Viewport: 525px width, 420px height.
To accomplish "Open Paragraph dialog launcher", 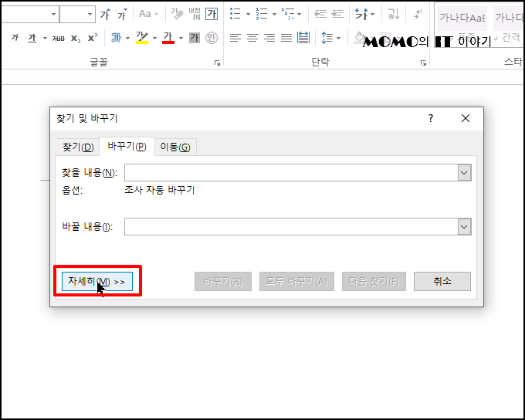I will click(424, 63).
